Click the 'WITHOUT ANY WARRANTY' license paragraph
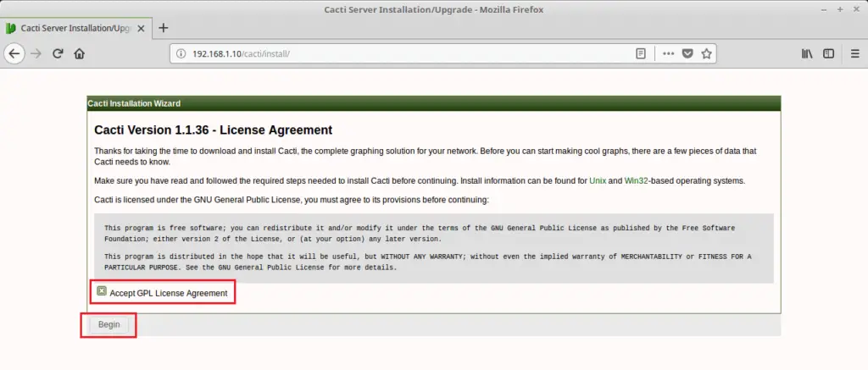Screen dimensions: 868x370 coord(428,262)
